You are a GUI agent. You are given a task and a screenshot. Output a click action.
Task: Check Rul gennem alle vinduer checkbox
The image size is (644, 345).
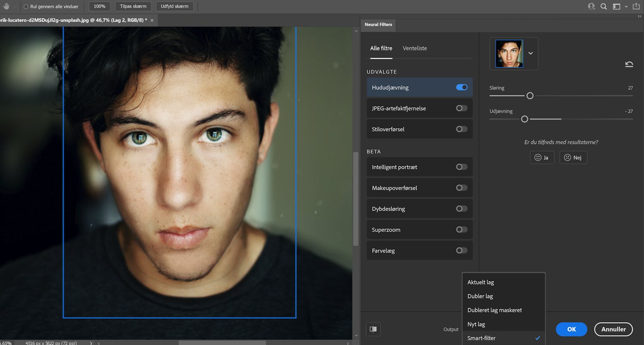tap(26, 6)
